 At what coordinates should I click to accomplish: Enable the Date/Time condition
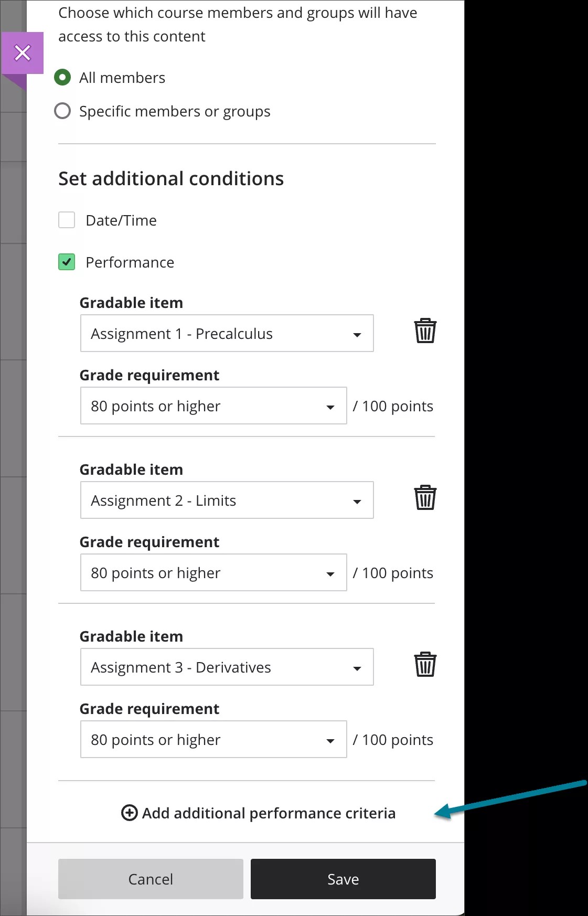coord(66,220)
